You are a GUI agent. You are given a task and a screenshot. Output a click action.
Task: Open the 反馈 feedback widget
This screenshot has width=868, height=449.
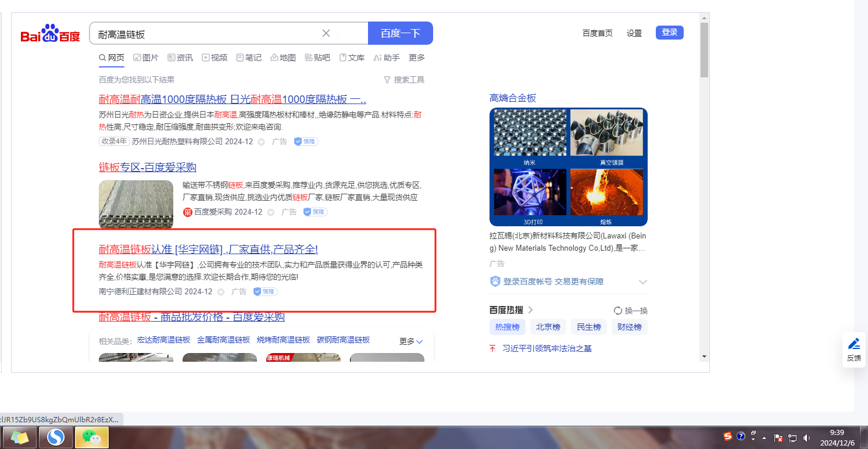point(854,350)
